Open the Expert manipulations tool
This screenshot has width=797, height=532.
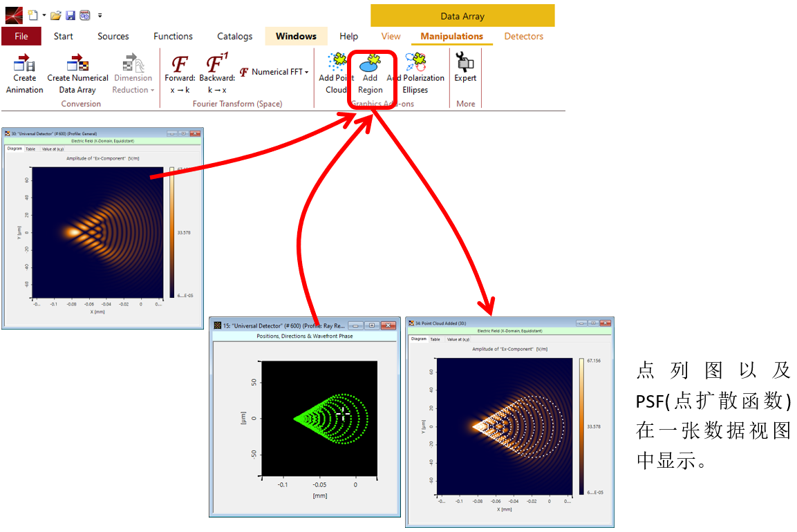465,64
